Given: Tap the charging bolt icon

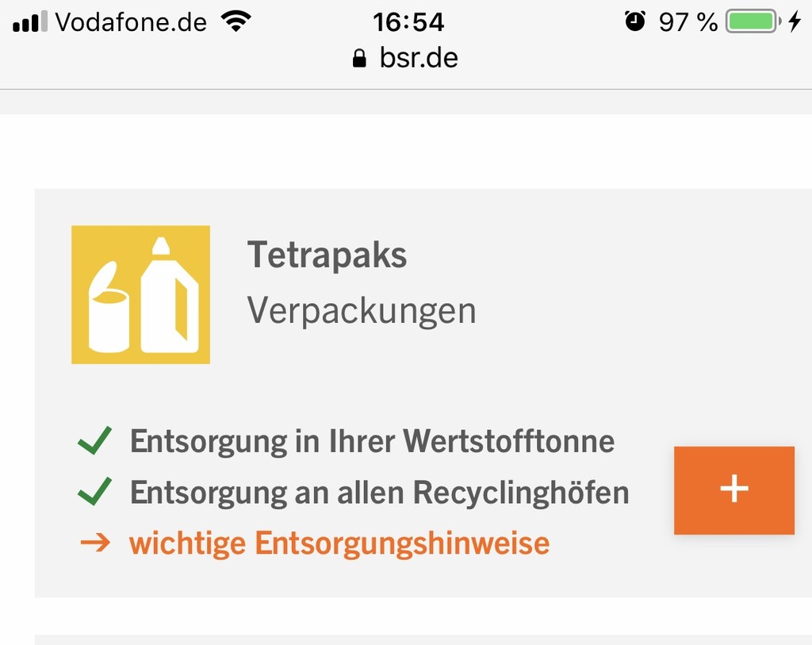Looking at the screenshot, I should pos(795,21).
